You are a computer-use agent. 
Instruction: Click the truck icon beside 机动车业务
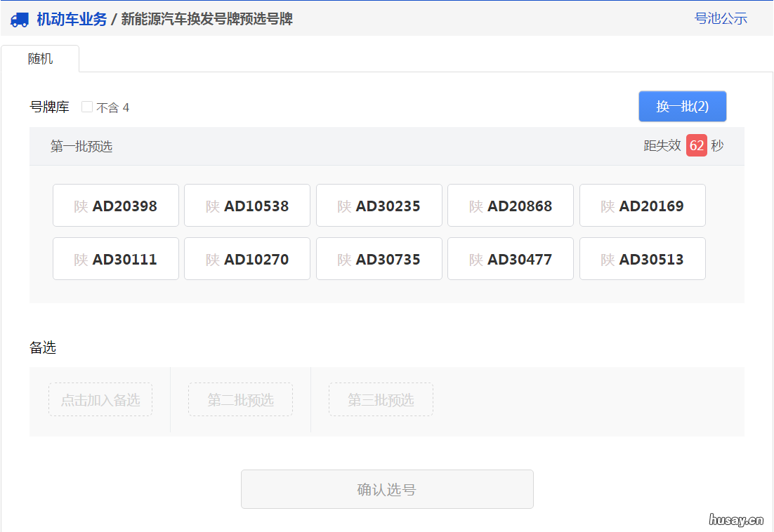(x=19, y=19)
